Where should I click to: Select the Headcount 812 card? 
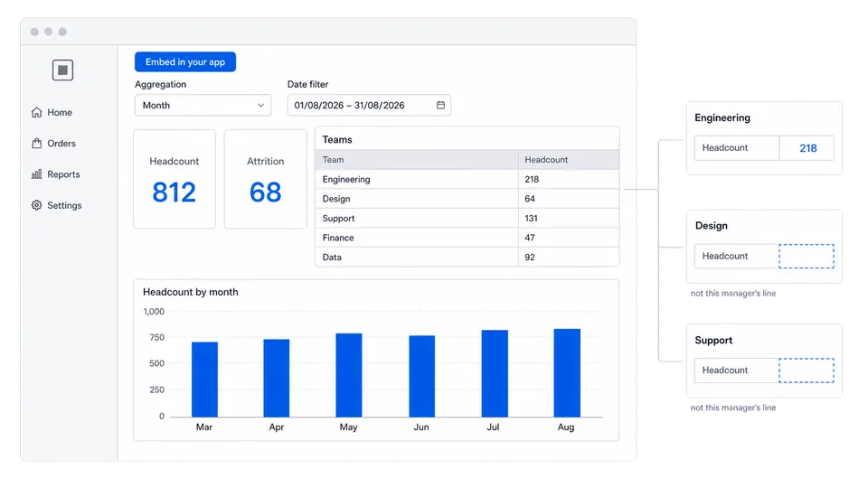coord(175,179)
